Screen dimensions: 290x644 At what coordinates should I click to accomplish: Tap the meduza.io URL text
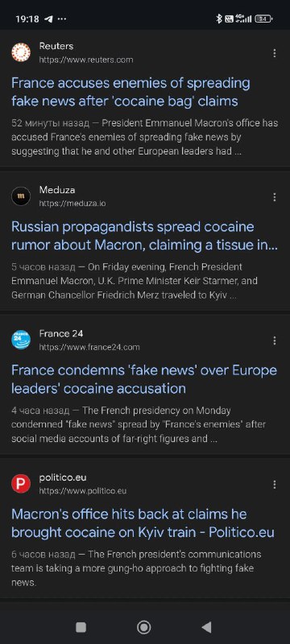(72, 204)
